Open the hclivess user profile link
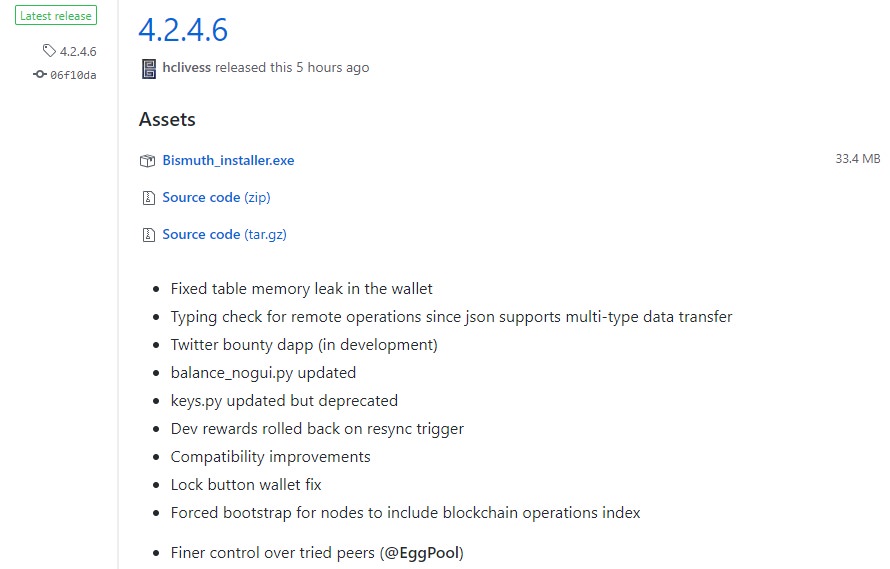 (x=186, y=67)
